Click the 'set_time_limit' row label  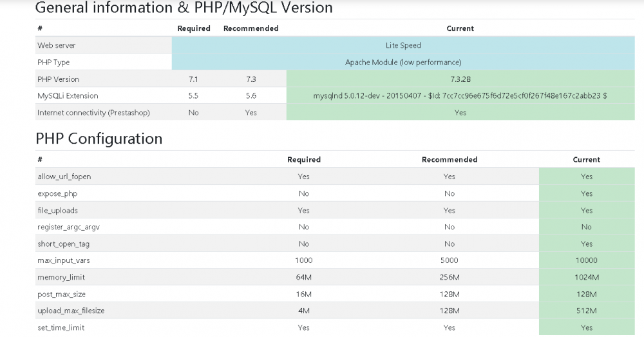[61, 327]
